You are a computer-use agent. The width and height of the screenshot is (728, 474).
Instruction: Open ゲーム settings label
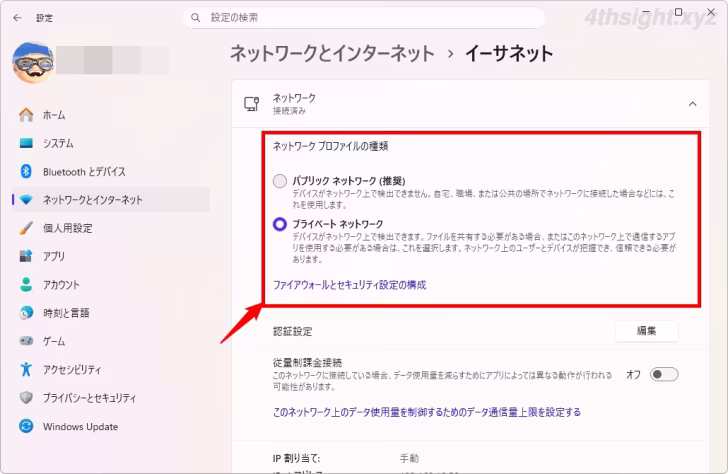54,341
